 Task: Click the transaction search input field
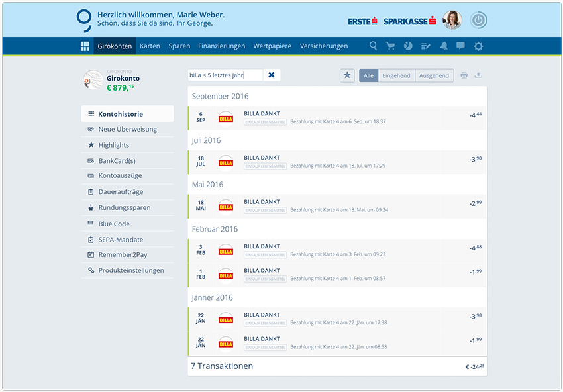(x=225, y=75)
